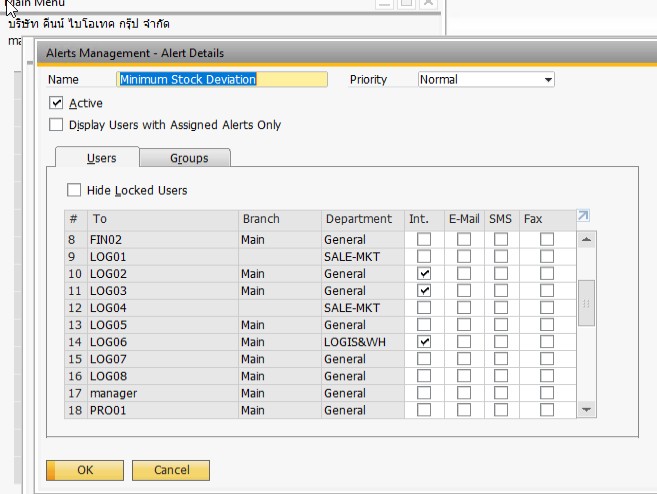Check the E-Mail box for LOG02
The image size is (657, 494).
[x=463, y=274]
